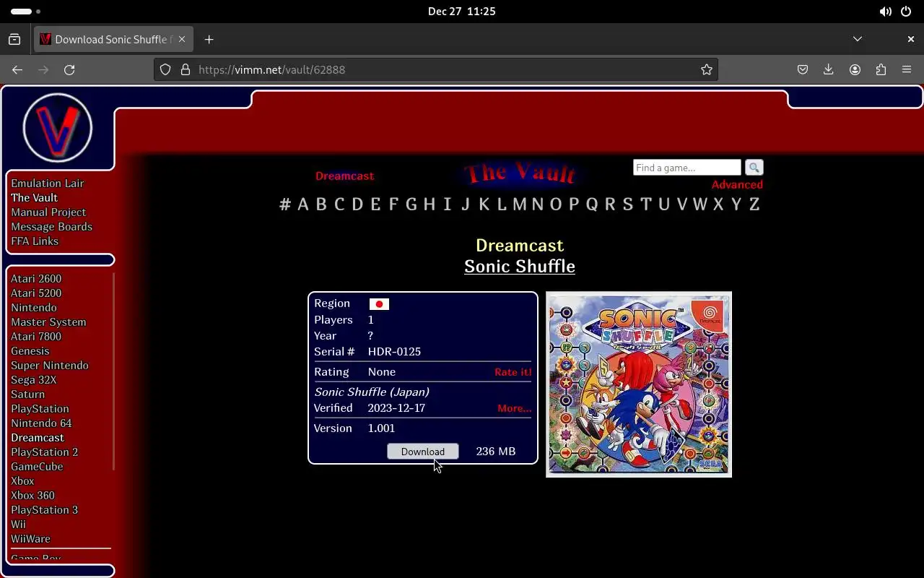
Task: Click the search magnifier button
Action: pos(754,168)
